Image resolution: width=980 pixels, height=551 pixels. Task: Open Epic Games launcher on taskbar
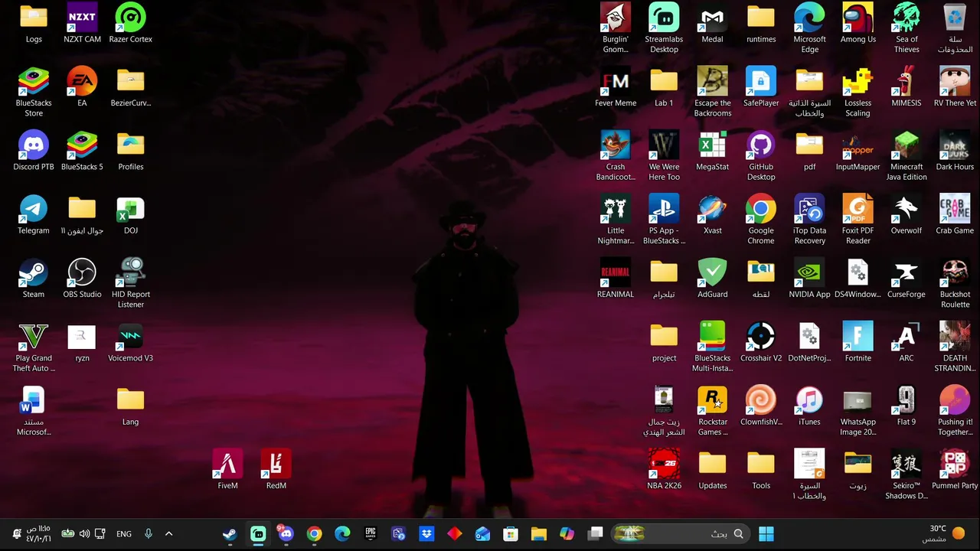pos(371,533)
